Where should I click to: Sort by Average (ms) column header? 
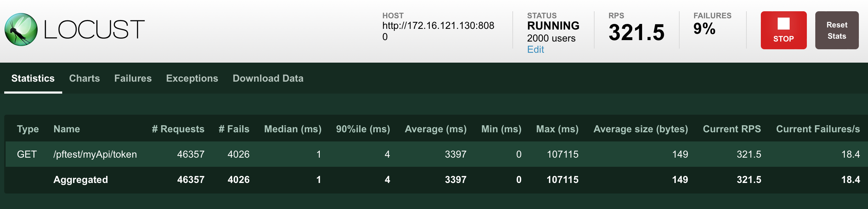436,129
